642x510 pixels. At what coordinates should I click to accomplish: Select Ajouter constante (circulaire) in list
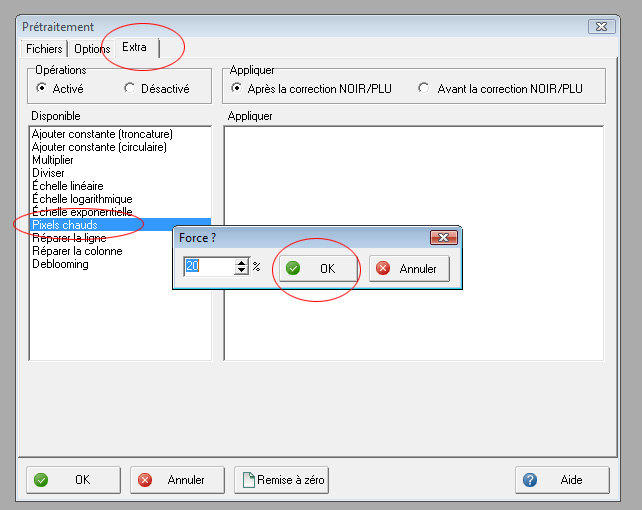[x=120, y=147]
